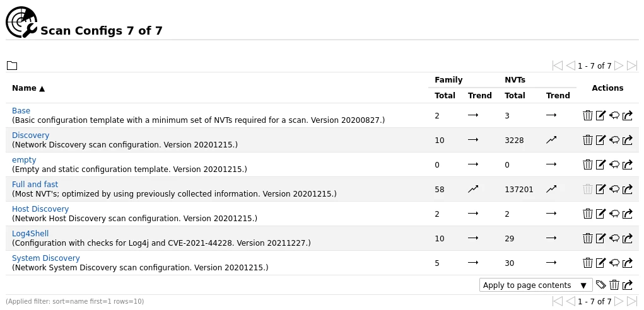Export the Full and fast config
644x310 pixels.
click(628, 189)
